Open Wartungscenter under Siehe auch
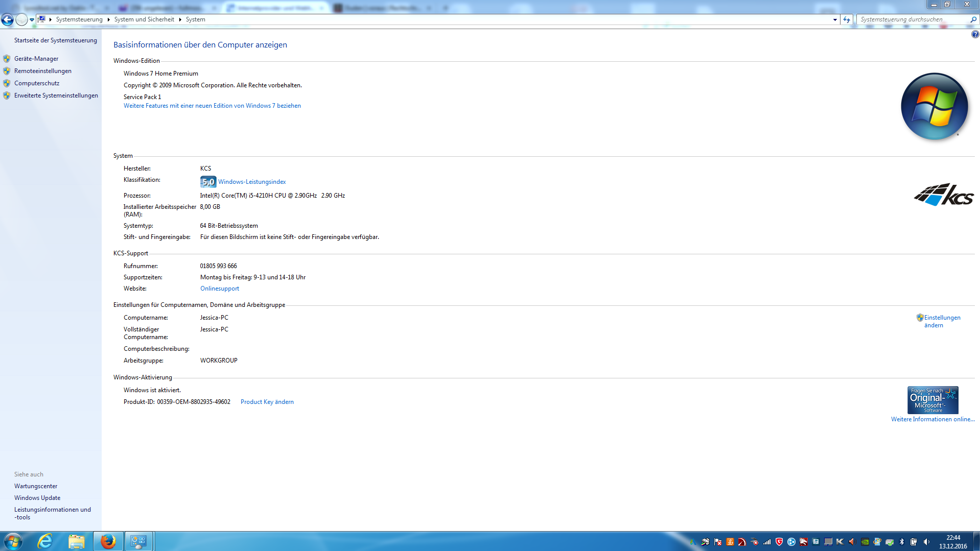Screen dimensions: 980x551 click(x=36, y=486)
